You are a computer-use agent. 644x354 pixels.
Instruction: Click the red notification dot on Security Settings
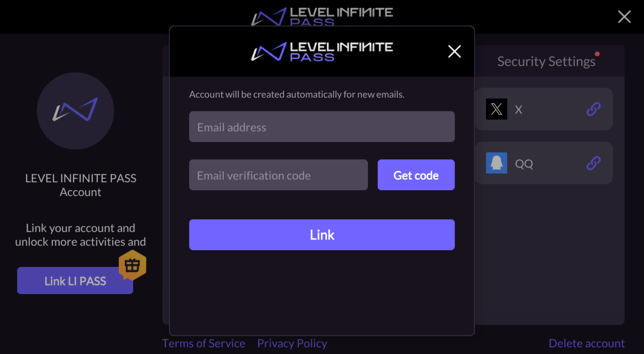597,54
